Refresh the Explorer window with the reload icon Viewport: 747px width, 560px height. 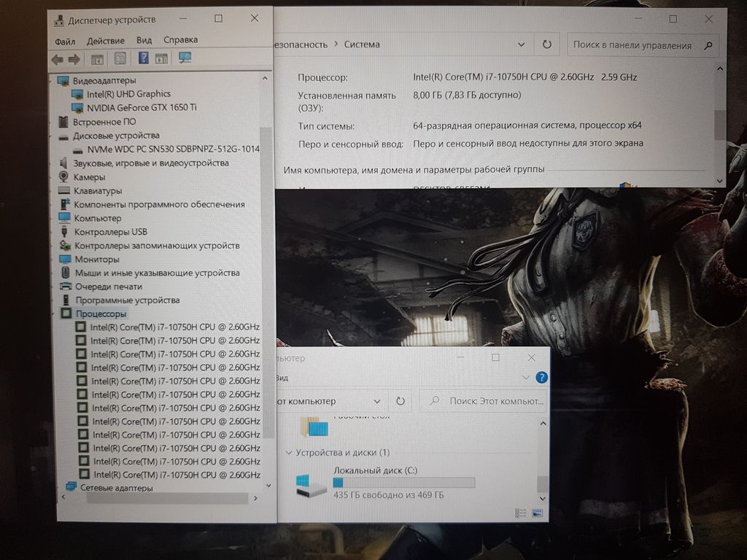click(400, 401)
